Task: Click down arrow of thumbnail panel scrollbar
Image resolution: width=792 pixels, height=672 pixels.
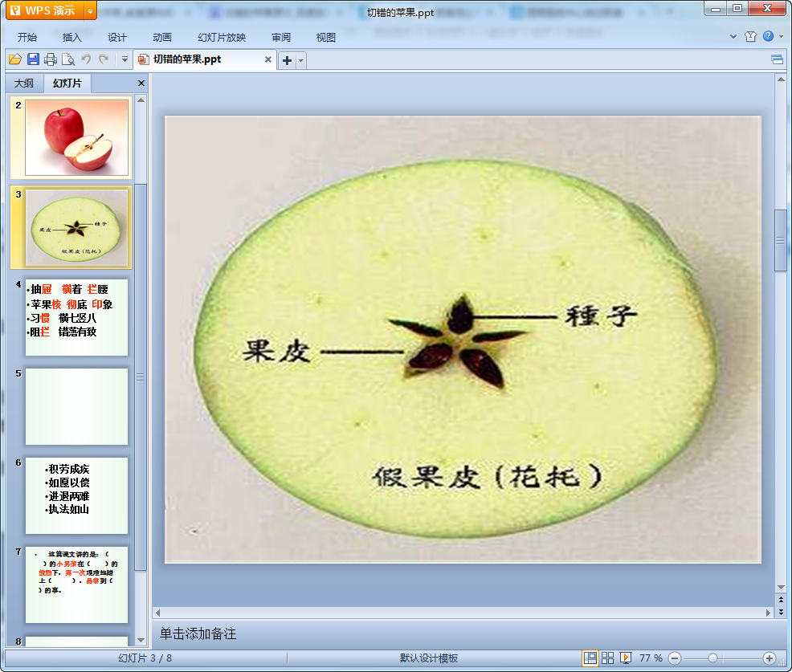Action: [x=141, y=640]
